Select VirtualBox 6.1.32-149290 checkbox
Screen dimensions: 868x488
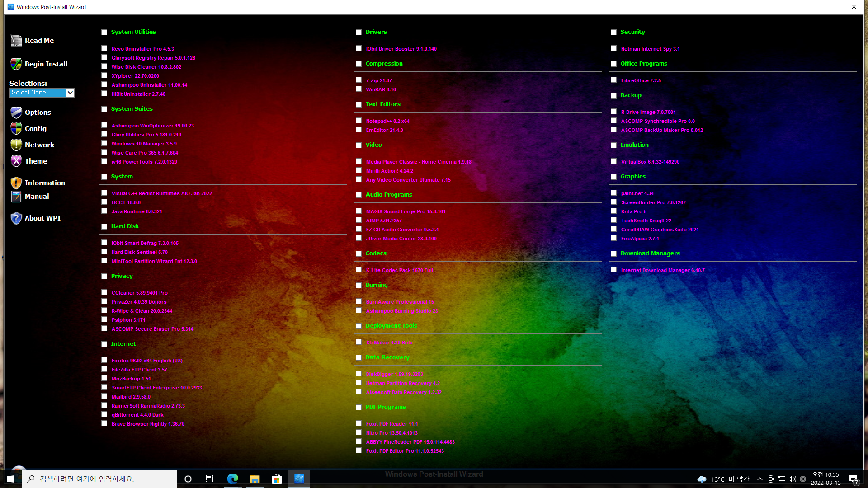(614, 161)
